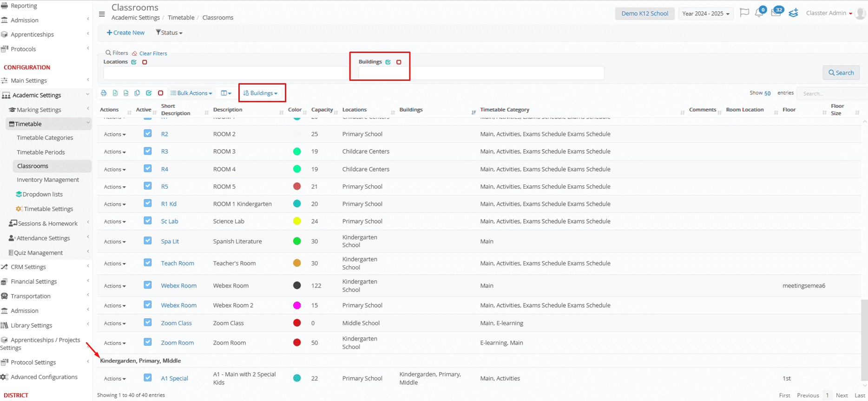Open the Buildings grouping dropdown in table toolbar
The height and width of the screenshot is (401, 868).
(261, 93)
